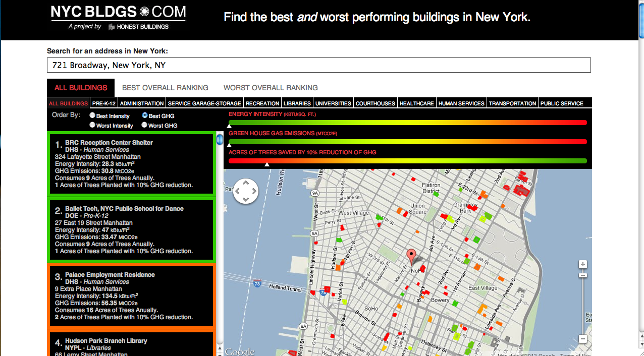Click '27 East 19 Street Manhattan' address
Image resolution: width=644 pixels, height=356 pixels.
click(x=94, y=223)
